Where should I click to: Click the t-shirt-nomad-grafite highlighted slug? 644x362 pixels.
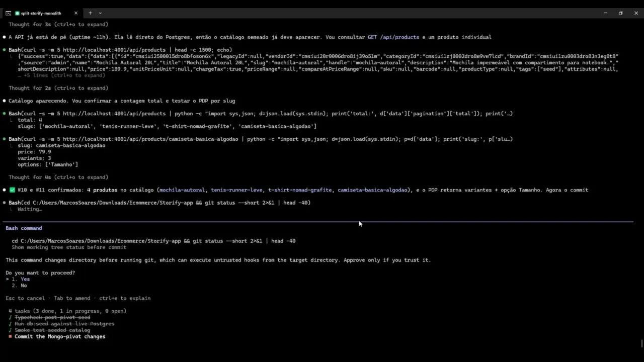(300, 190)
